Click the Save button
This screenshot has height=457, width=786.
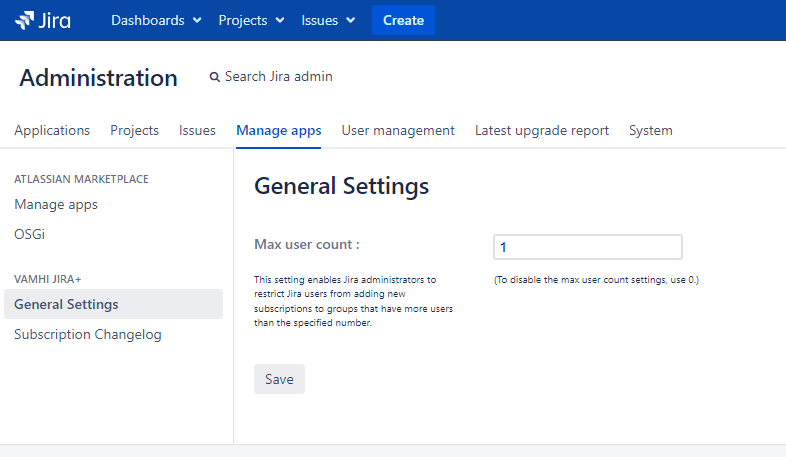coord(279,379)
